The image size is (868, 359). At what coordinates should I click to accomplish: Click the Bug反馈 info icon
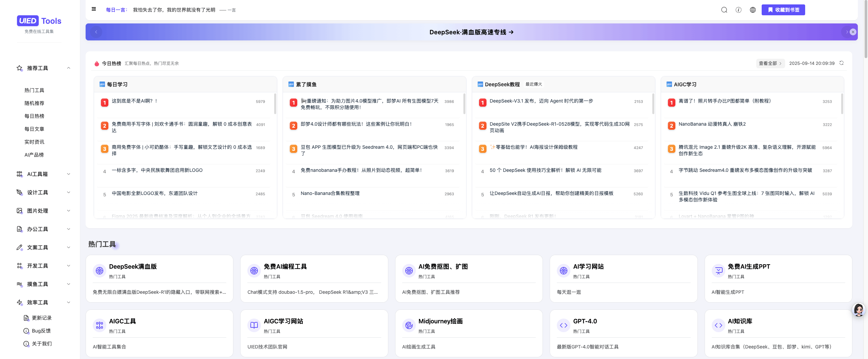(26, 331)
